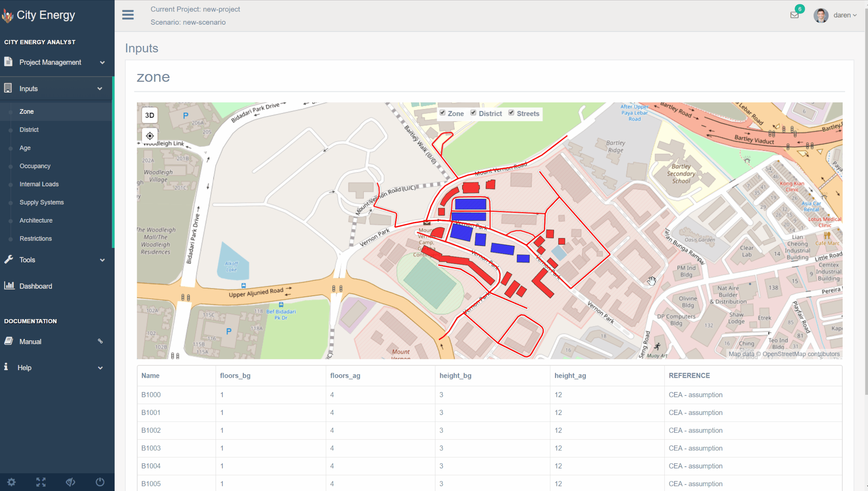Toggle the District layer checkbox
Screen dimensions: 868x491
(473, 113)
